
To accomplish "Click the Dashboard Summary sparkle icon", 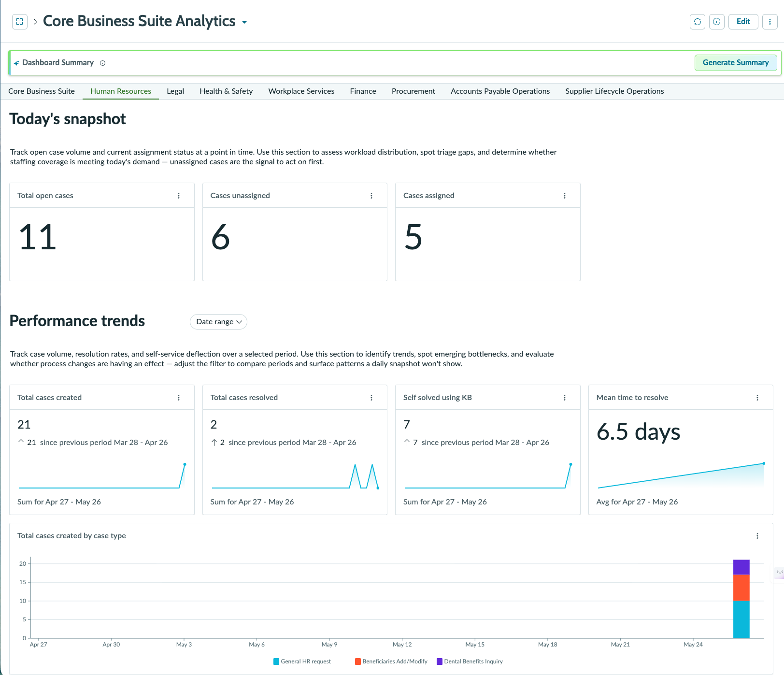I will point(16,63).
